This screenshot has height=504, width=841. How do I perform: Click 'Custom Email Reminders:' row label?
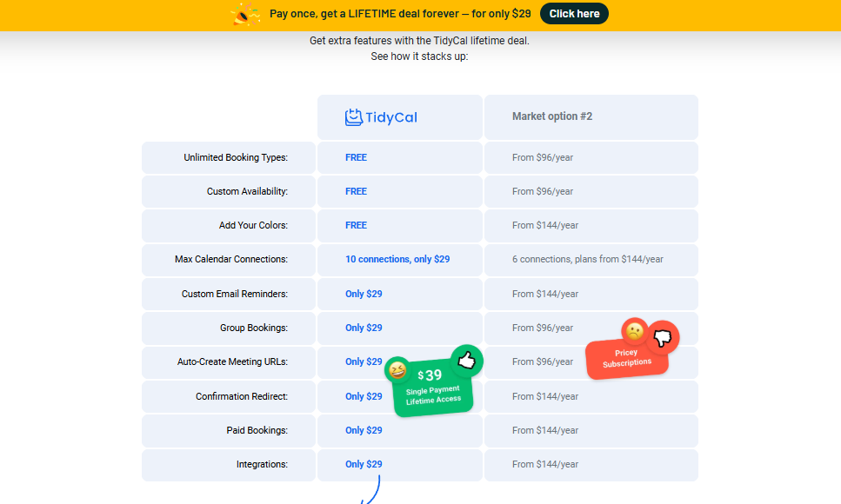pyautogui.click(x=235, y=294)
